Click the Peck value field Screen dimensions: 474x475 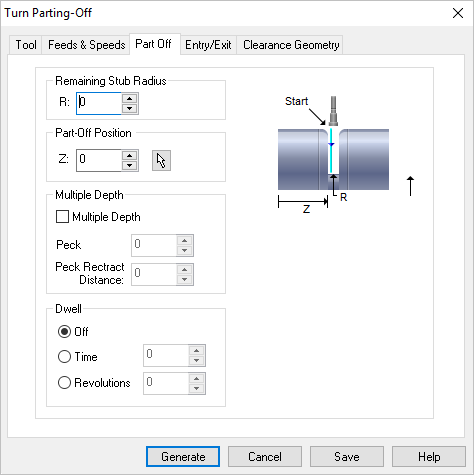[154, 245]
